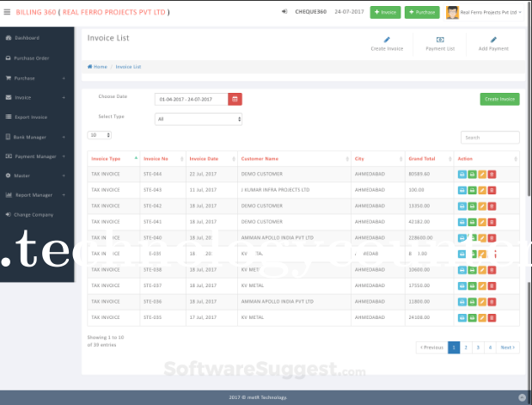
Task: Open the entries-per-page 10 dropdown
Action: (99, 135)
